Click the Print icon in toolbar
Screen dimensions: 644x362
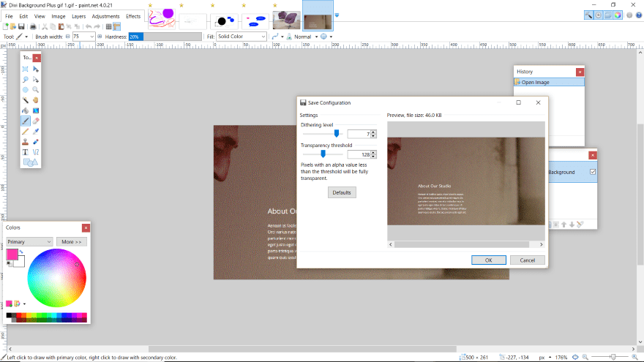[31, 26]
